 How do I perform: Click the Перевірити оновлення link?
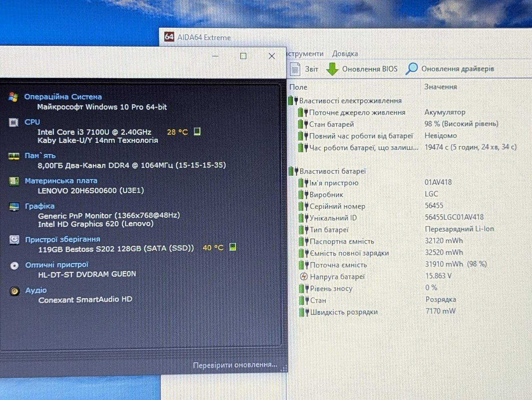click(x=235, y=365)
